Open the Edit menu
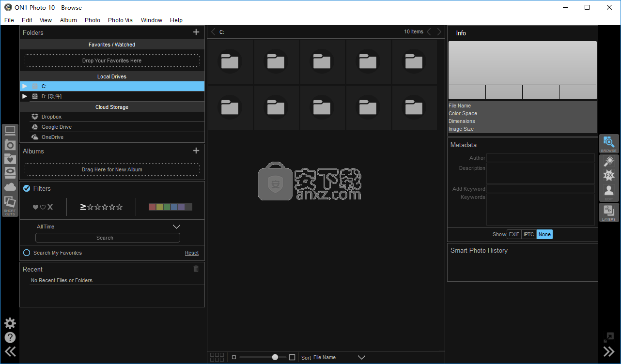The width and height of the screenshot is (621, 364). [x=27, y=20]
